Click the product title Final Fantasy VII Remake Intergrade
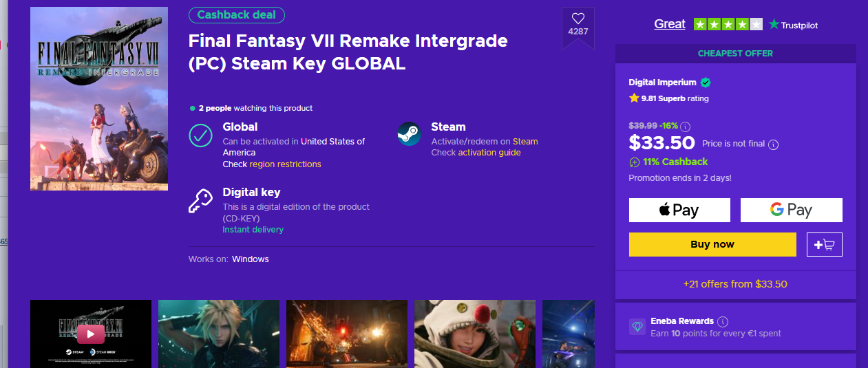The image size is (868, 368). pos(348,52)
